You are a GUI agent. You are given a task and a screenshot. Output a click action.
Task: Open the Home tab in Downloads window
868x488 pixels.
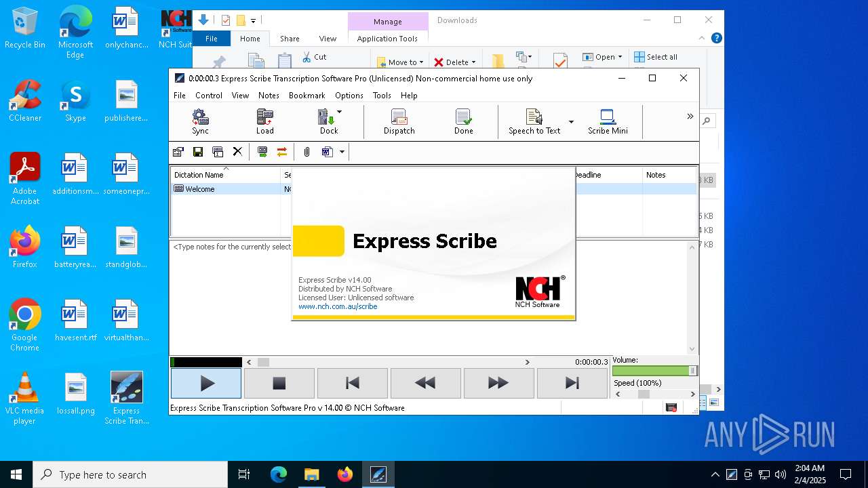250,39
